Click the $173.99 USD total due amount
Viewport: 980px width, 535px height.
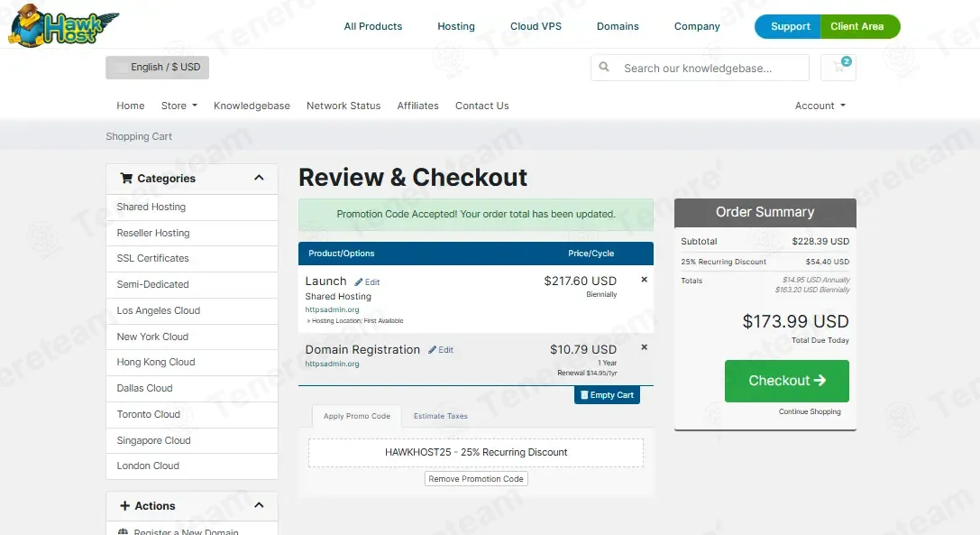pyautogui.click(x=795, y=321)
